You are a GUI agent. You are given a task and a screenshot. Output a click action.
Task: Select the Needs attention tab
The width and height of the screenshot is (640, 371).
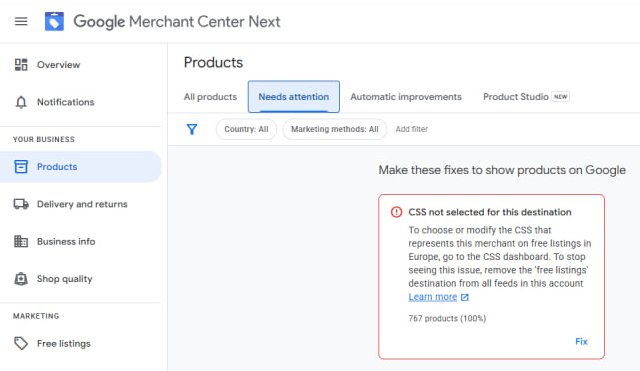pyautogui.click(x=293, y=97)
